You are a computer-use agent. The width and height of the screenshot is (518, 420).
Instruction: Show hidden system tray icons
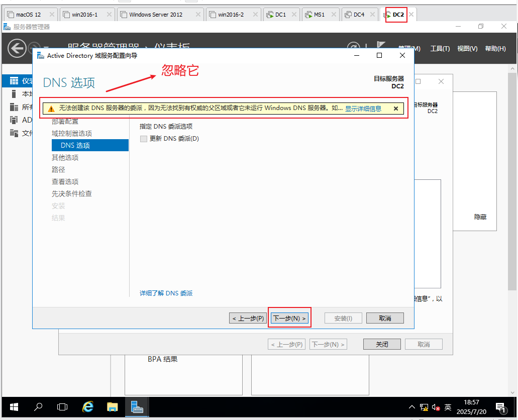coord(411,407)
